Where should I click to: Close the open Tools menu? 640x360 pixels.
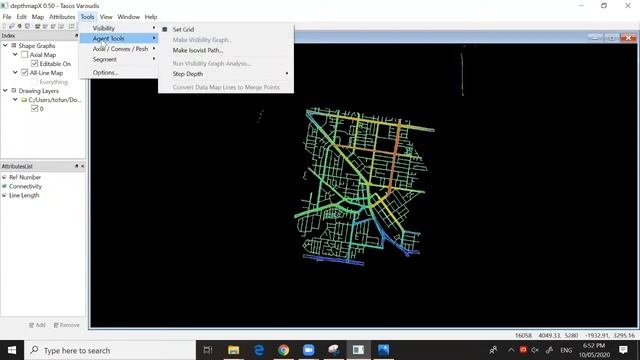87,17
